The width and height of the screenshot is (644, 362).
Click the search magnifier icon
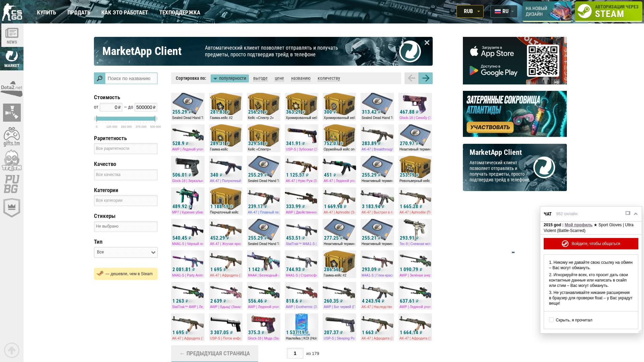[100, 78]
